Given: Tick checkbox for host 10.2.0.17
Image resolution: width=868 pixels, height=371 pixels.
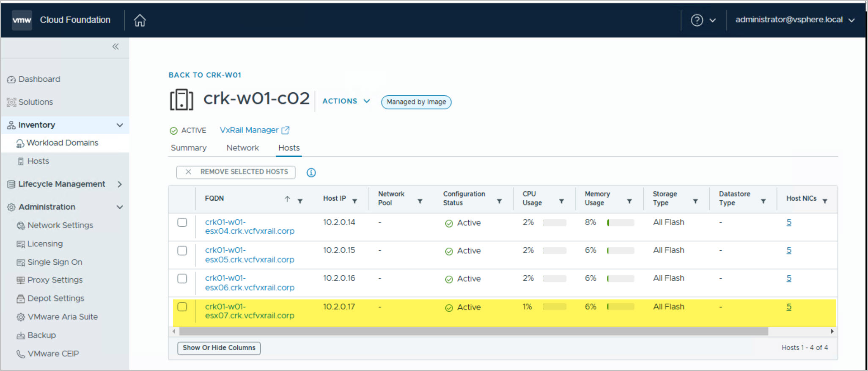Looking at the screenshot, I should (x=182, y=307).
